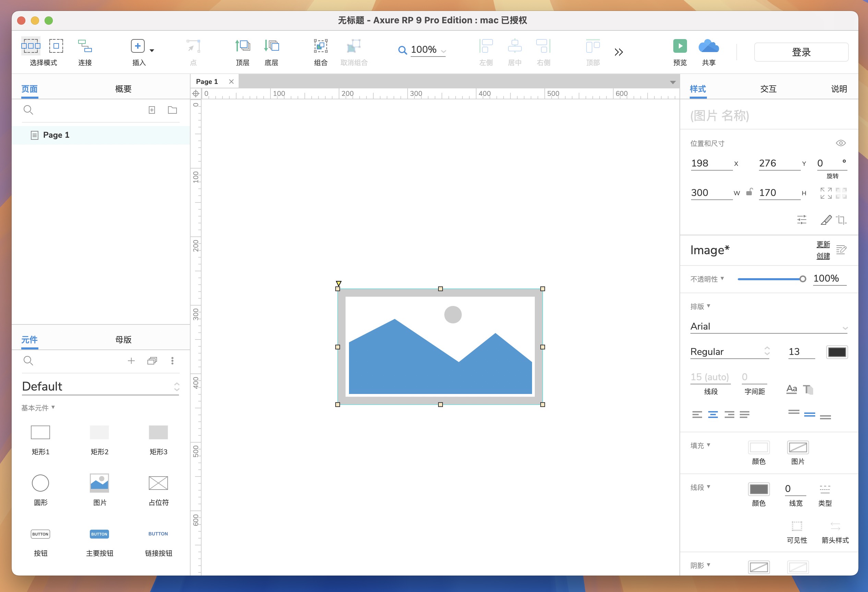Viewport: 868px width, 592px height.
Task: Switch to the 说明 notes tab
Action: (x=839, y=89)
